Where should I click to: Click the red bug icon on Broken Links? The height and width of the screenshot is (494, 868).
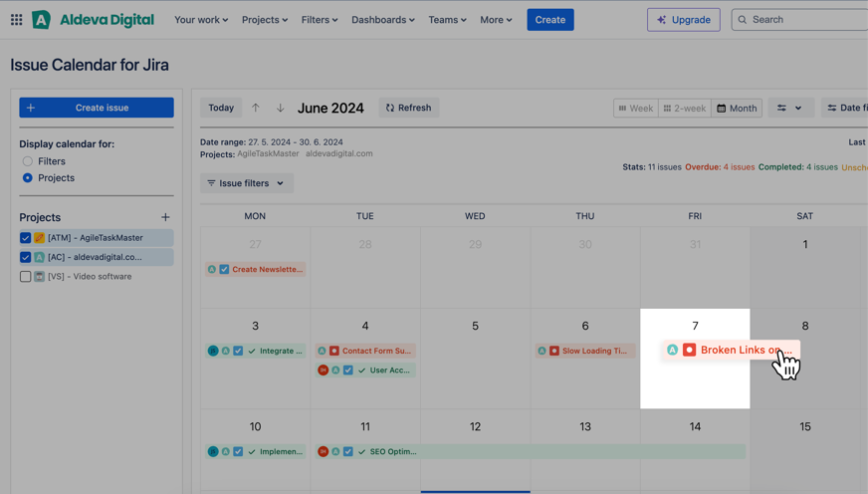pos(689,350)
